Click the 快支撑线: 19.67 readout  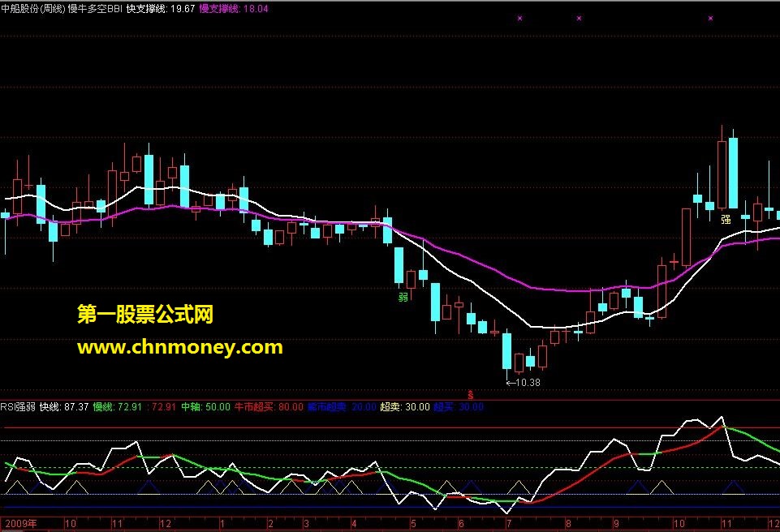click(161, 8)
